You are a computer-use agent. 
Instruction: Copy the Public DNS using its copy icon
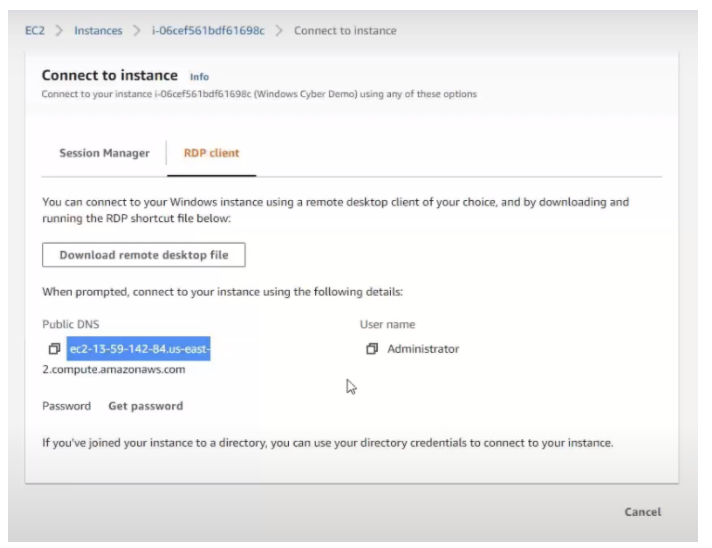pyautogui.click(x=54, y=349)
